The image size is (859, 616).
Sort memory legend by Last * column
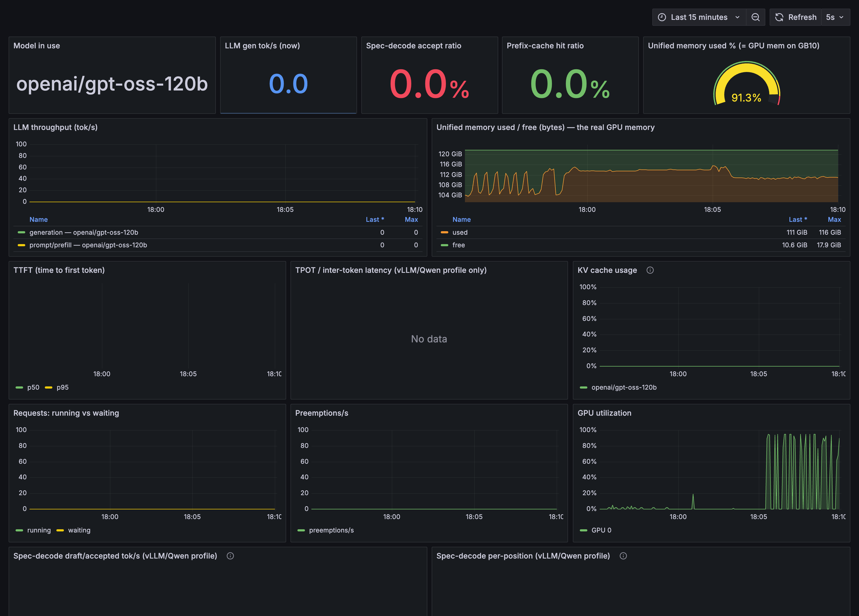point(798,219)
